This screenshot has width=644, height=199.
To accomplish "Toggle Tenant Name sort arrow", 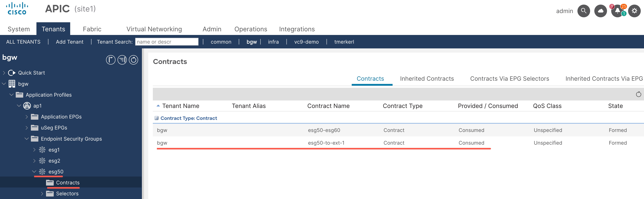I will [158, 106].
